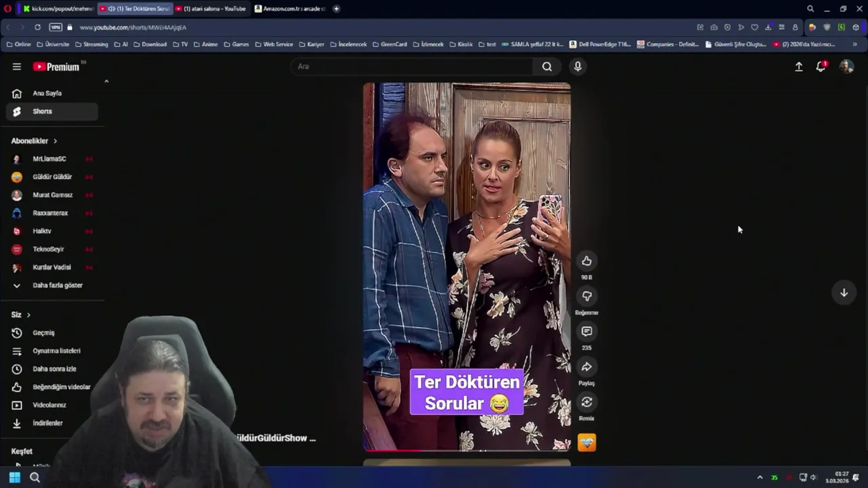Open the account avatar menu
The width and height of the screenshot is (868, 488).
(846, 66)
